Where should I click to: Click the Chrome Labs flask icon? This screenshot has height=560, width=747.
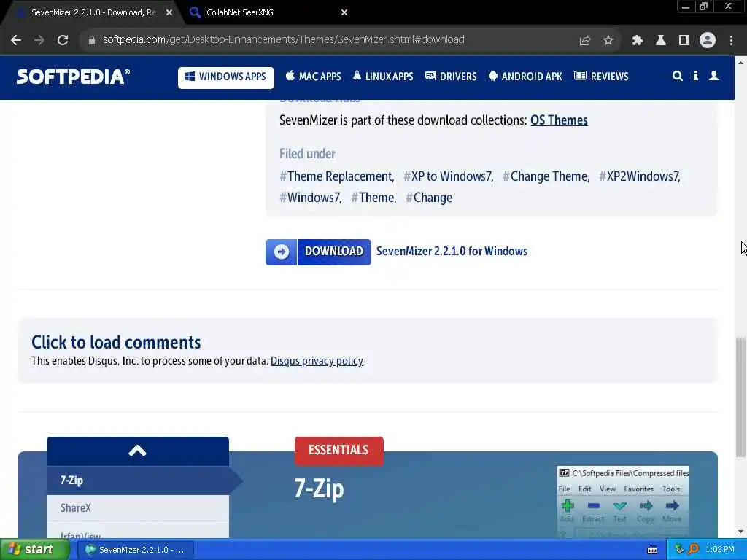point(660,41)
